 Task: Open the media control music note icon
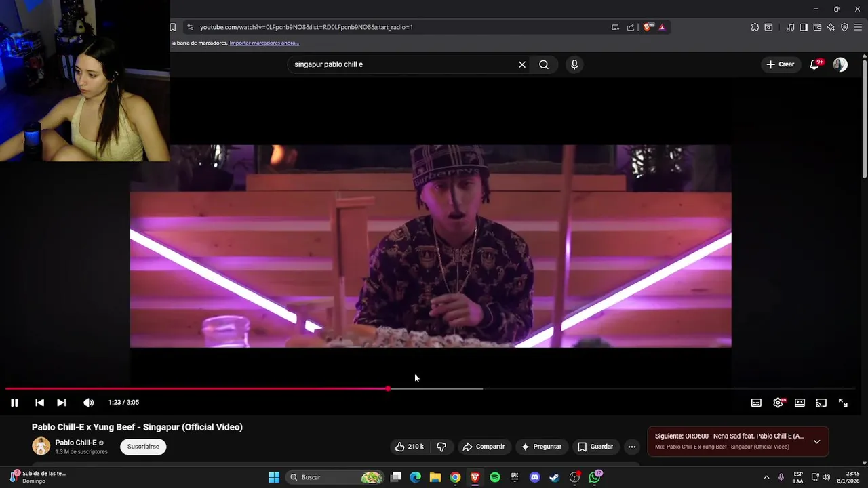(x=790, y=27)
